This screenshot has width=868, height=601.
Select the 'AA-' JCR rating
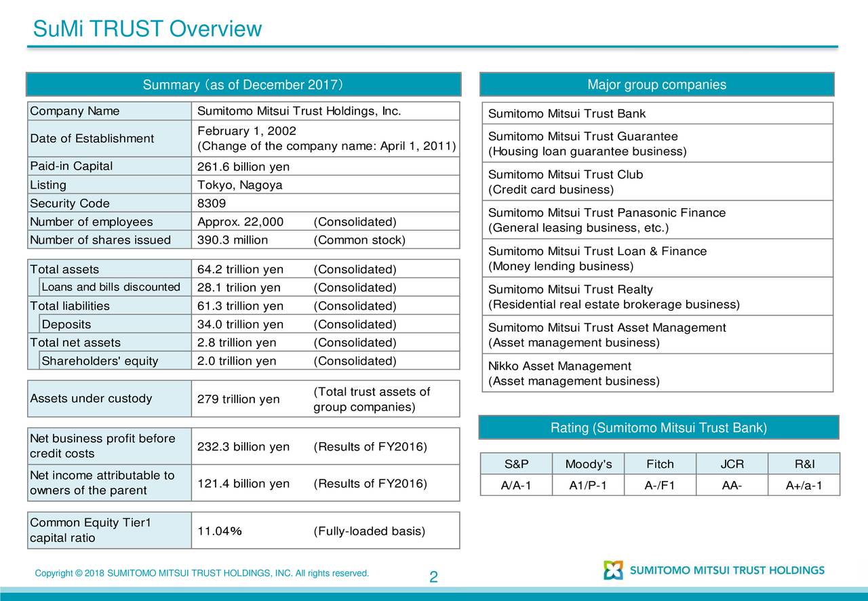click(732, 484)
